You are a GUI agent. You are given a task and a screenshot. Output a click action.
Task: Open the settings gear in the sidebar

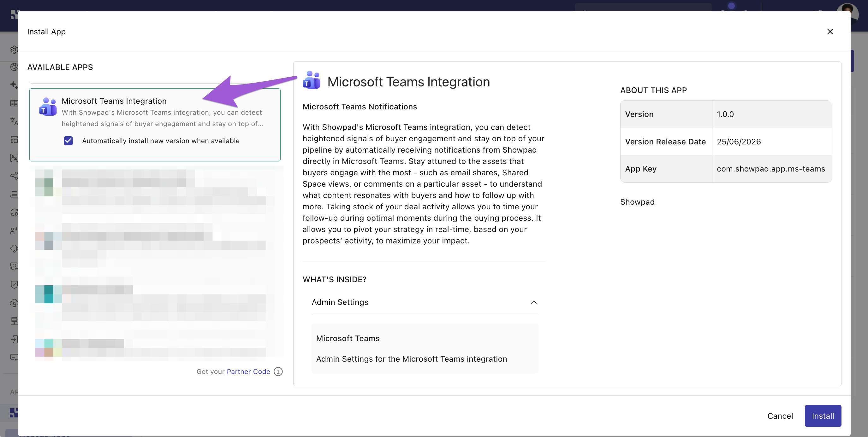point(14,50)
